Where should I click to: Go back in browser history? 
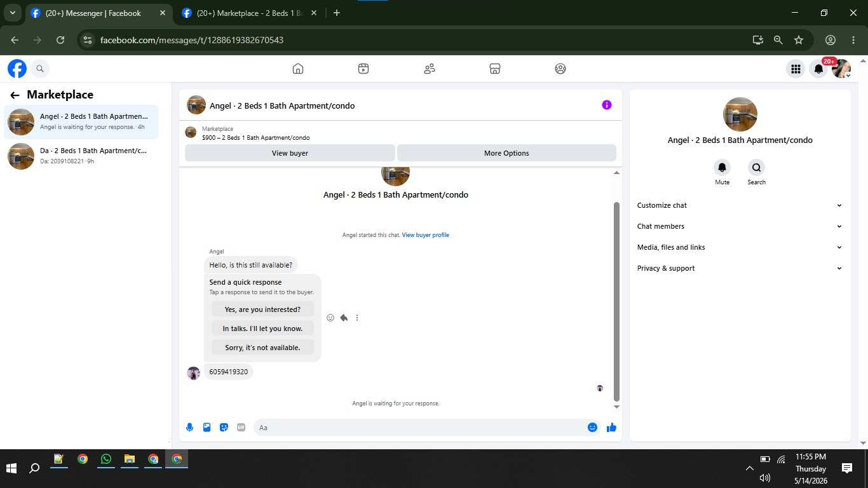[x=15, y=40]
